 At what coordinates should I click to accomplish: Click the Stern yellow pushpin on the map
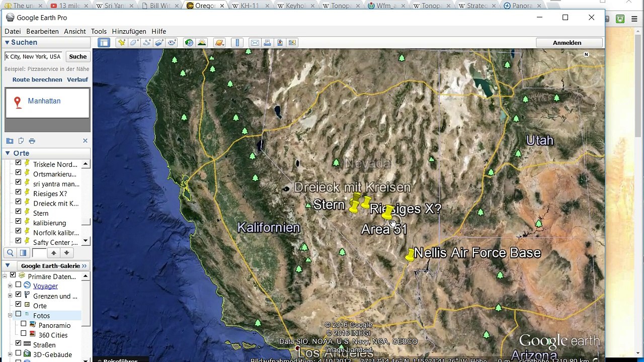pyautogui.click(x=354, y=206)
